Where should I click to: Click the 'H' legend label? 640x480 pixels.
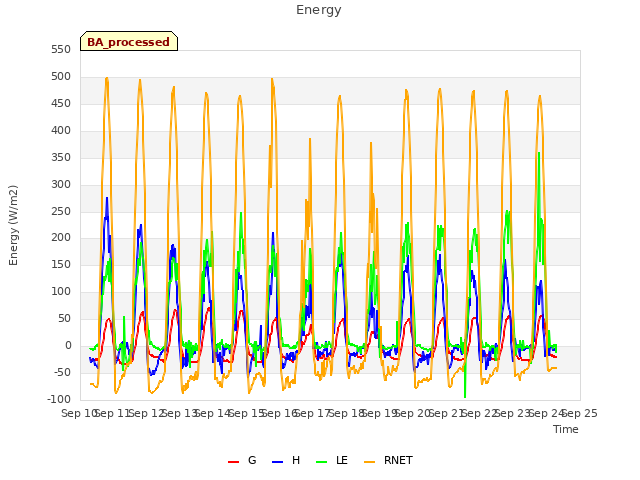point(296,460)
